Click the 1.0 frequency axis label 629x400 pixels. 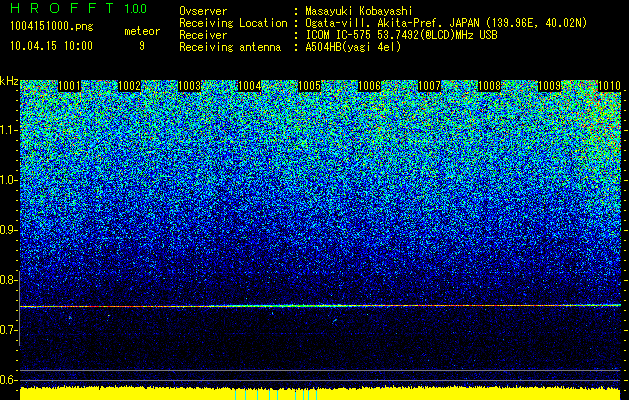coord(9,180)
